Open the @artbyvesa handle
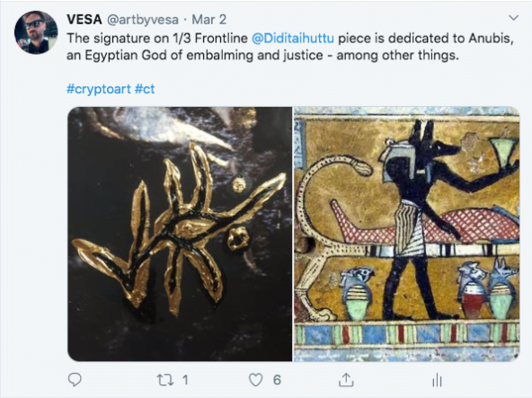Screen dimensions: 532x398 point(143,20)
